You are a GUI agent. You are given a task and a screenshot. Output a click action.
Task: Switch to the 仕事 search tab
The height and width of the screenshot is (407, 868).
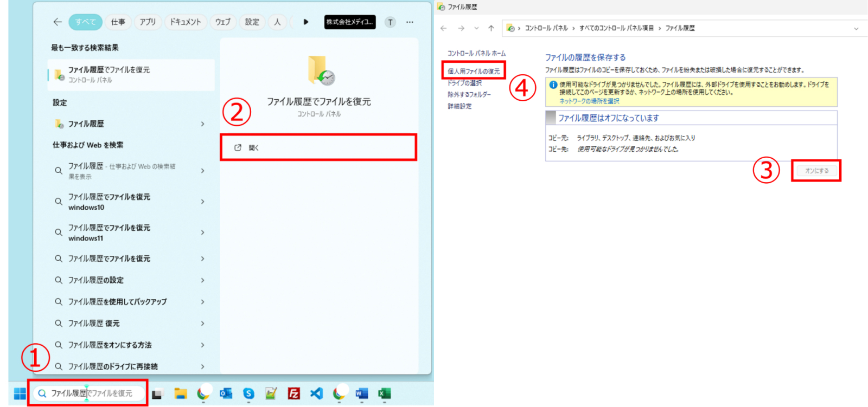(118, 22)
